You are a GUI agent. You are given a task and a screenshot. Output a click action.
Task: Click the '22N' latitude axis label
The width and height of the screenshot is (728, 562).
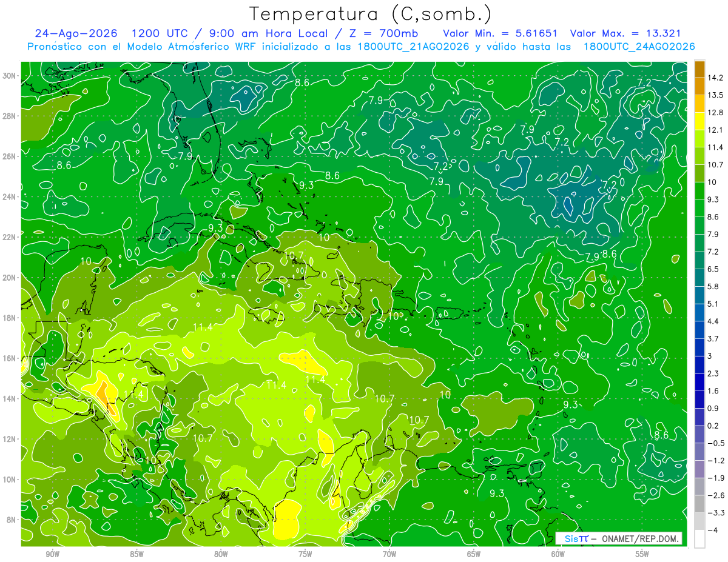pos(9,237)
